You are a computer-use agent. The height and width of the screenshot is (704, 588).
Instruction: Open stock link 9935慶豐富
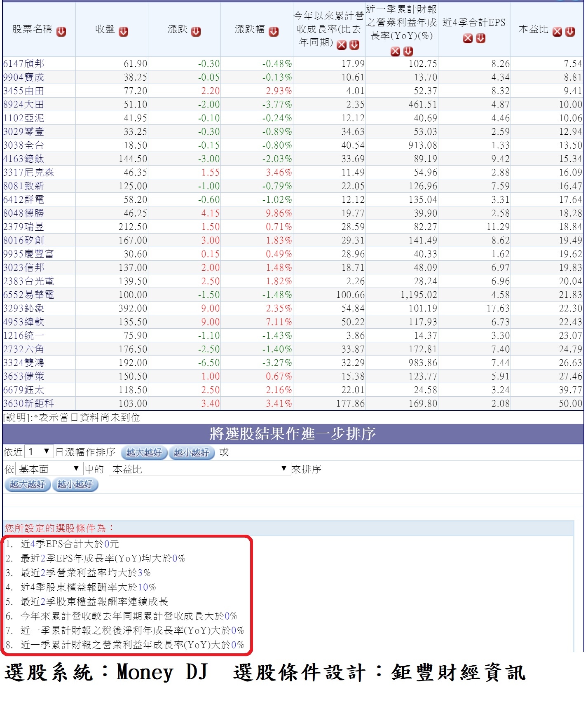coord(29,254)
